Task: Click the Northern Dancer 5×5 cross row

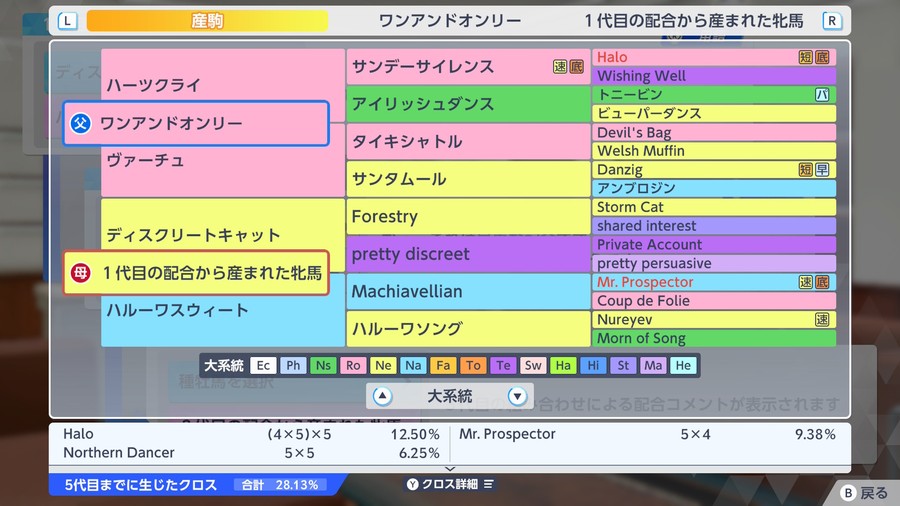Action: 251,453
